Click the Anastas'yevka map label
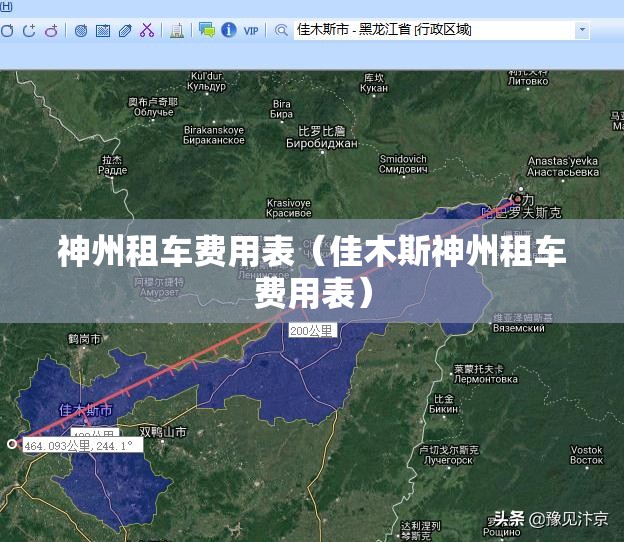The height and width of the screenshot is (542, 624). pyautogui.click(x=563, y=161)
